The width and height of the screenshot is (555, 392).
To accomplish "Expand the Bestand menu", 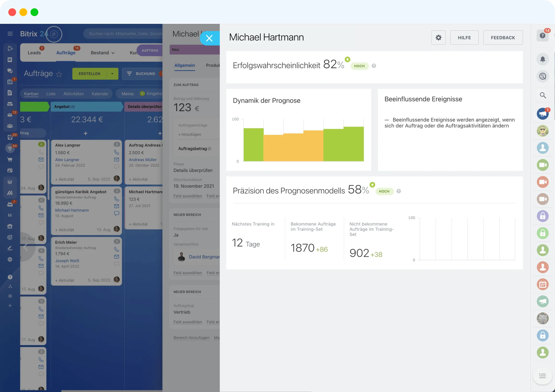I will (103, 53).
